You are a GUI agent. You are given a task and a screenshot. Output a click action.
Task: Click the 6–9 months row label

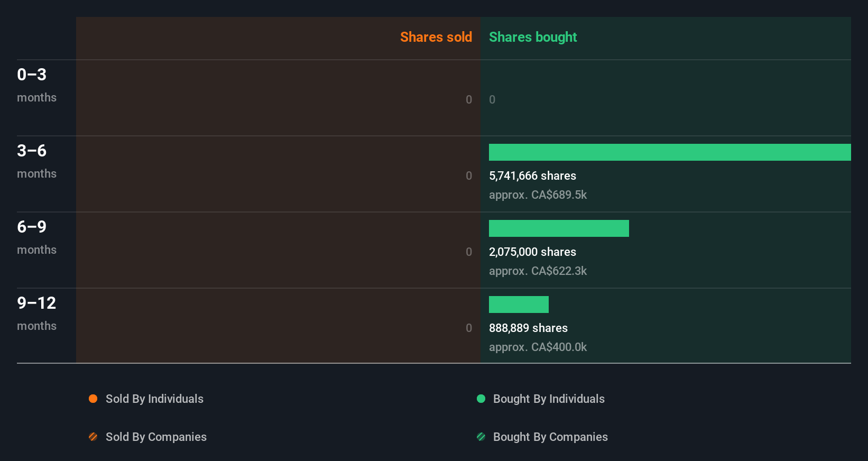click(36, 237)
